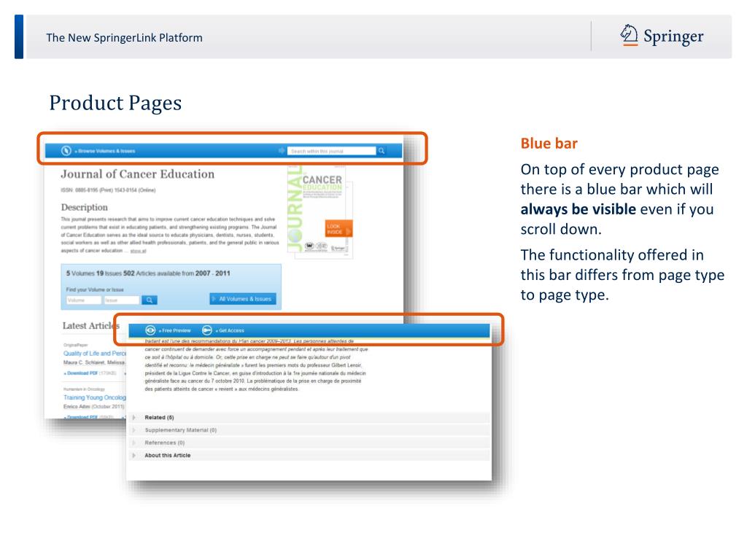Click the show all link under Description
Screen dimensions: 747x560
pyautogui.click(x=138, y=251)
